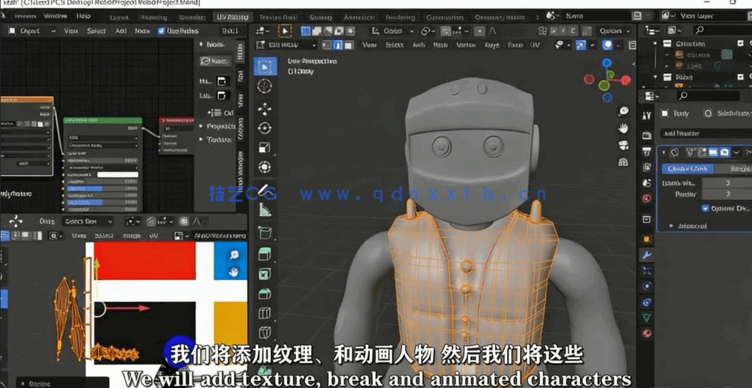Enable edge select mode in viewport header
This screenshot has width=752, height=388.
[338, 45]
